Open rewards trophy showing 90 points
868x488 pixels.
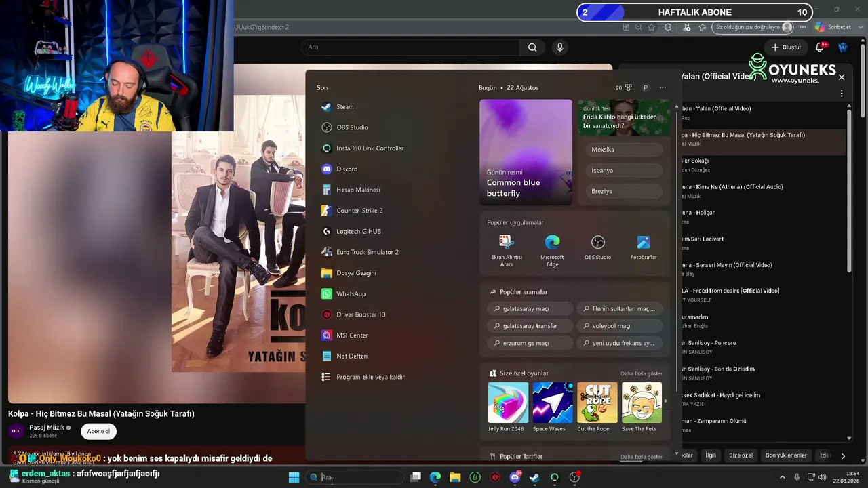point(624,88)
